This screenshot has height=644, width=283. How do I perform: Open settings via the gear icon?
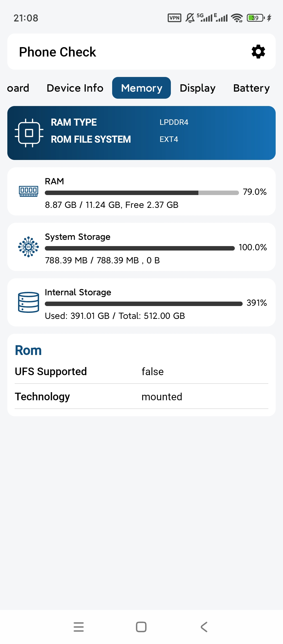(258, 52)
